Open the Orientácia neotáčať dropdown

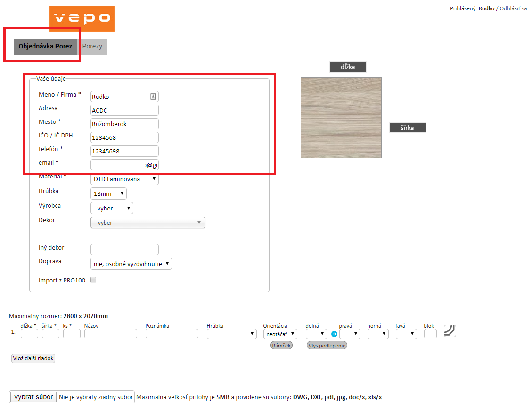[280, 334]
